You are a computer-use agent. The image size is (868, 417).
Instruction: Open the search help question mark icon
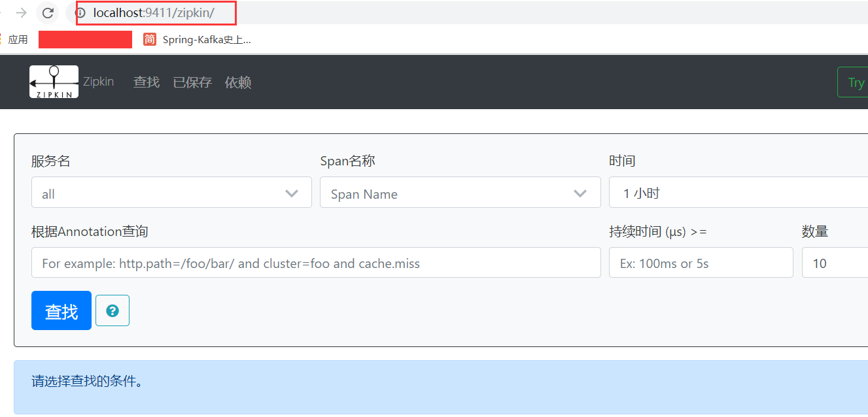[x=113, y=310]
